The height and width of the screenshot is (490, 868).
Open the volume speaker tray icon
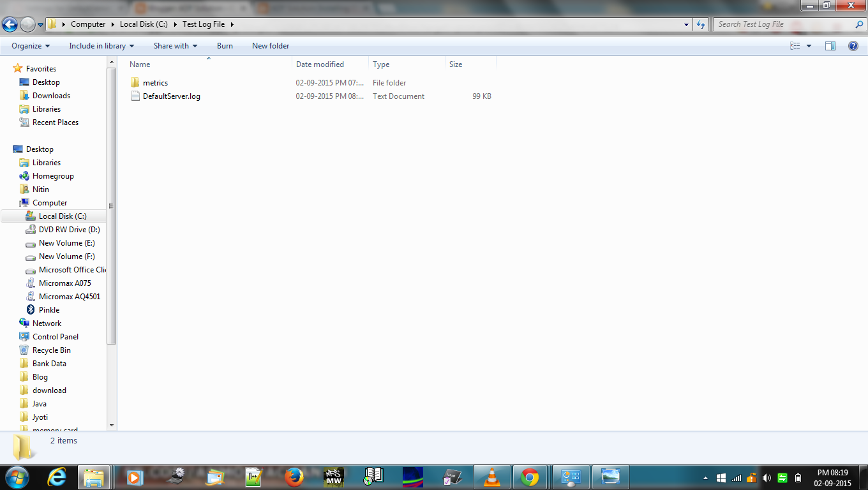(x=767, y=478)
